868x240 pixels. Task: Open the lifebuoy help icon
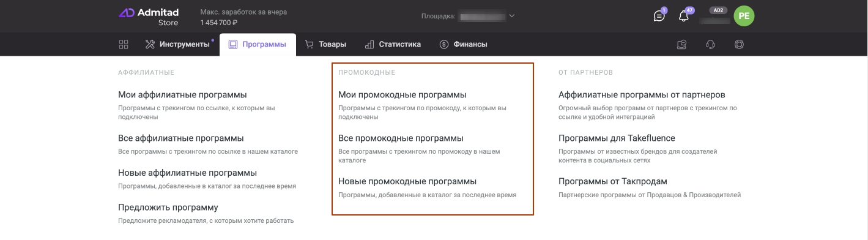pyautogui.click(x=739, y=44)
